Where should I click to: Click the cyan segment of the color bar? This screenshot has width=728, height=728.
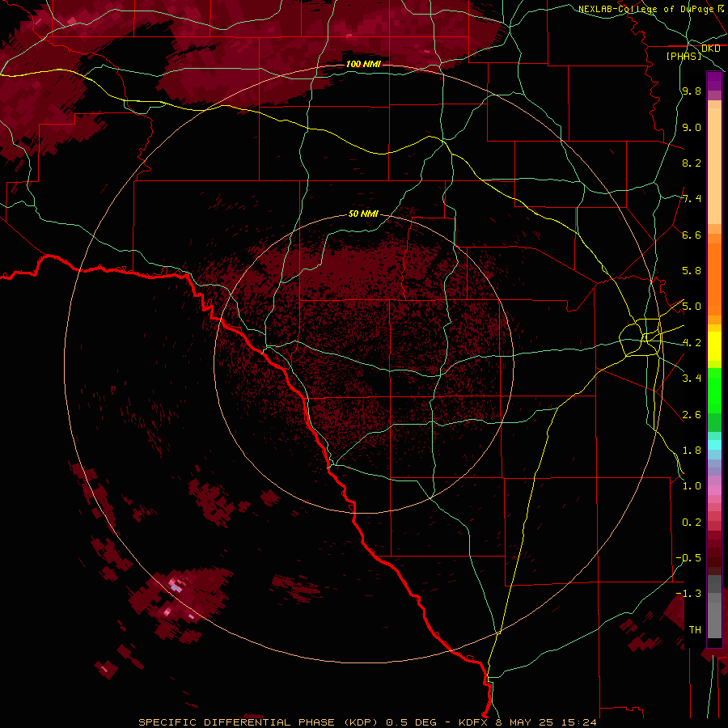pyautogui.click(x=714, y=445)
